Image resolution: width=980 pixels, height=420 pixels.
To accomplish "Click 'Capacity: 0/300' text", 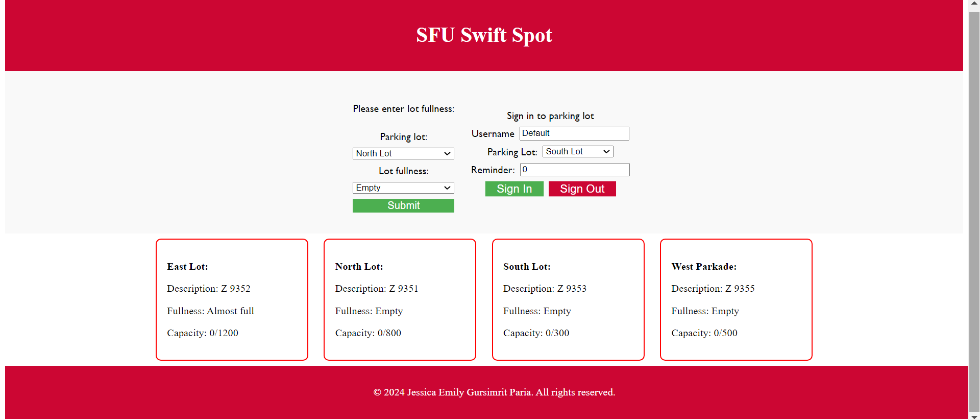I will [x=536, y=333].
